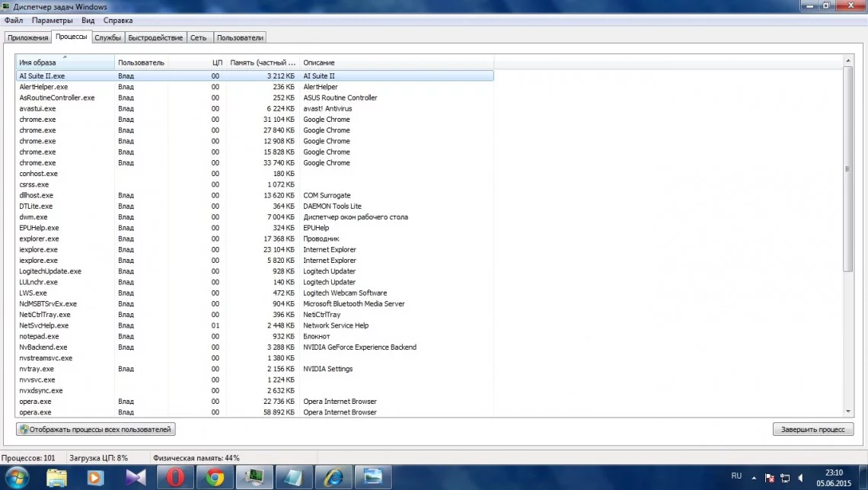
Task: Select the csrss.exe process
Action: [254, 184]
